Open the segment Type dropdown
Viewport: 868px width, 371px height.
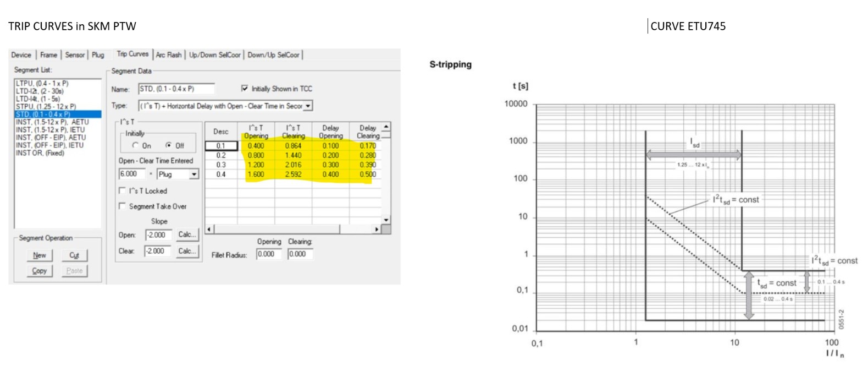pyautogui.click(x=308, y=106)
